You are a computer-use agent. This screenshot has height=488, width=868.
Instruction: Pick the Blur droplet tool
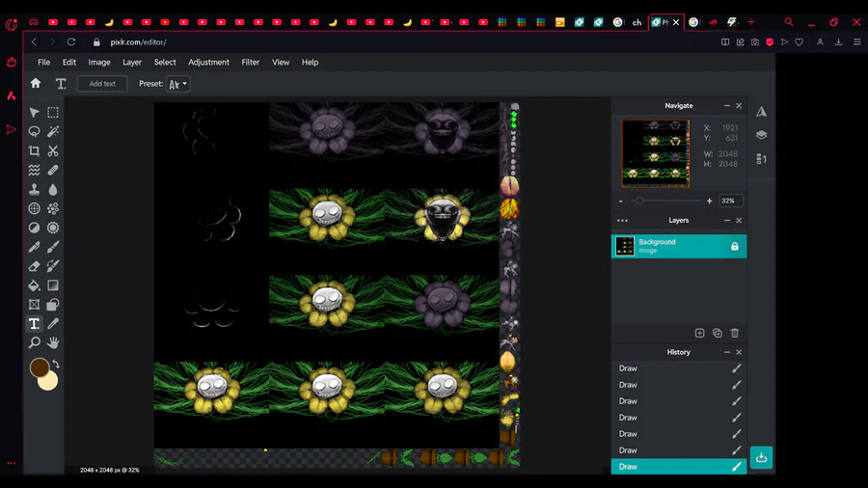(53, 189)
